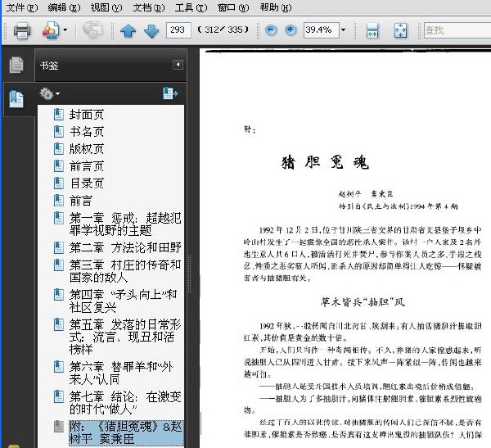The image size is (491, 448).
Task: Open the collaborate icon dropdown arrow
Action: (x=65, y=30)
